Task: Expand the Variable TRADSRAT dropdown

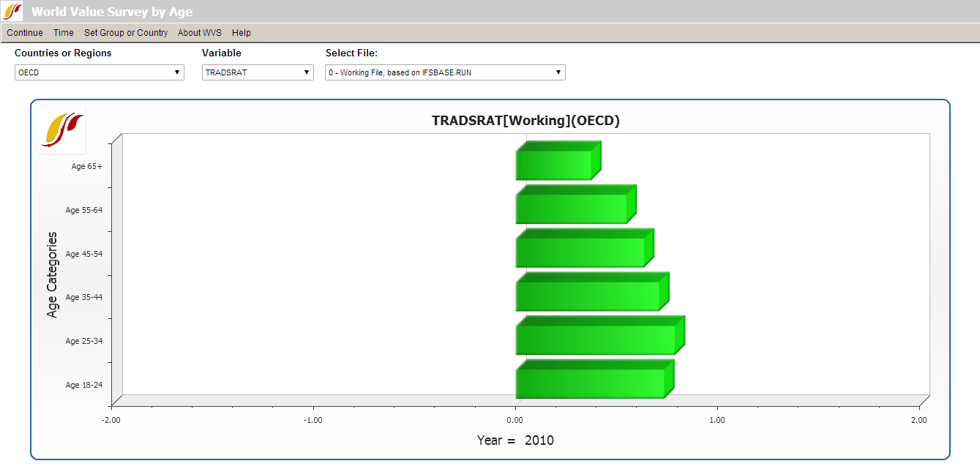Action: 258,72
